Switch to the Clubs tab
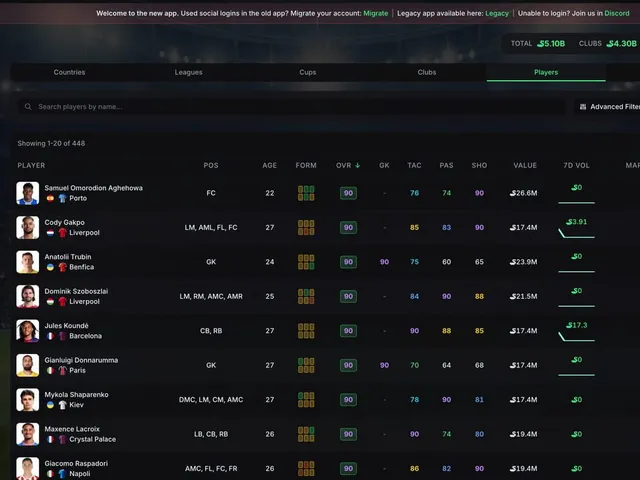The image size is (640, 480). pyautogui.click(x=427, y=72)
